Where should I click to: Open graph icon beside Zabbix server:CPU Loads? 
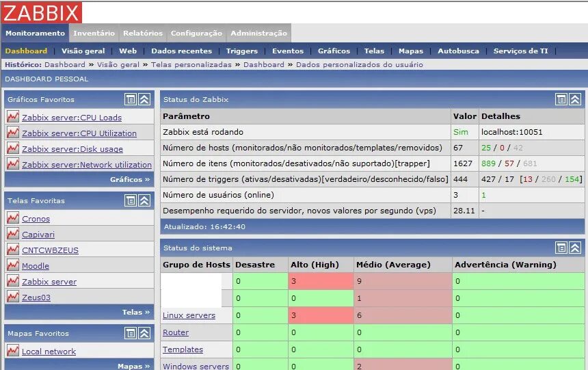pos(13,117)
